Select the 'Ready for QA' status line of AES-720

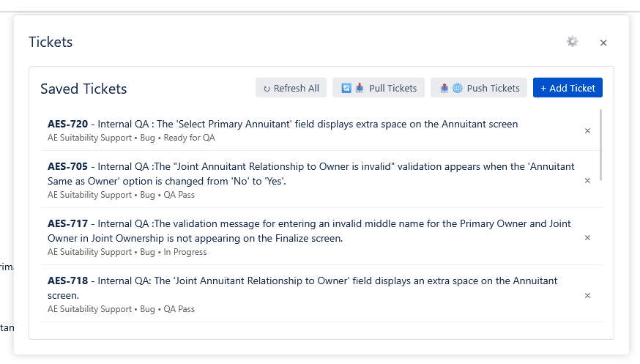tap(131, 138)
